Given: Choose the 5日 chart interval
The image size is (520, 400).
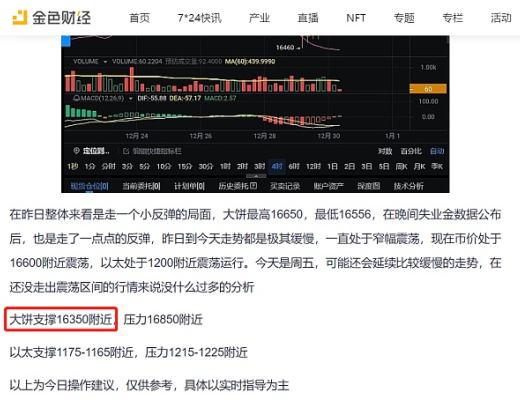Looking at the screenshot, I should coord(384,166).
